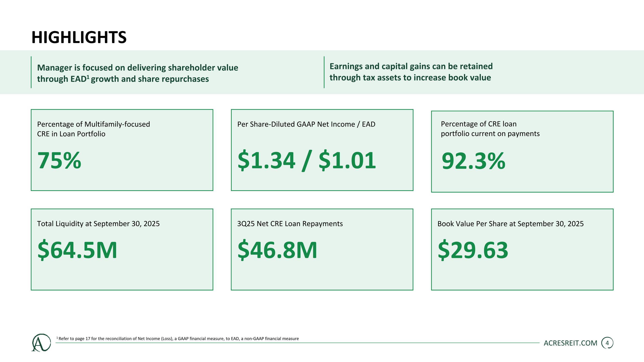Viewport: 644px width, 362px height.
Task: Click the ACRES logo icon
Action: pos(41,342)
